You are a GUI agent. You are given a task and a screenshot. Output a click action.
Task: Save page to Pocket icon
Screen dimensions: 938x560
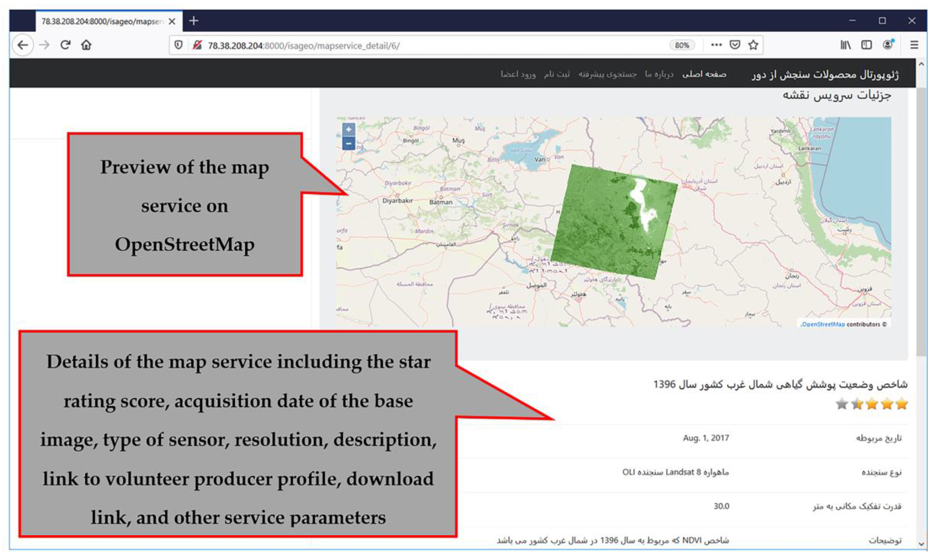[734, 45]
